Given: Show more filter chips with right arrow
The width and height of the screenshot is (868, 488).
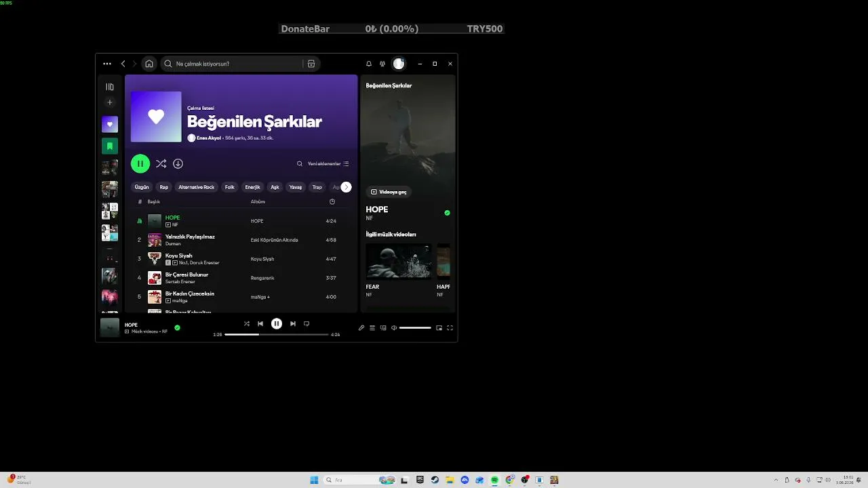Looking at the screenshot, I should click(347, 187).
